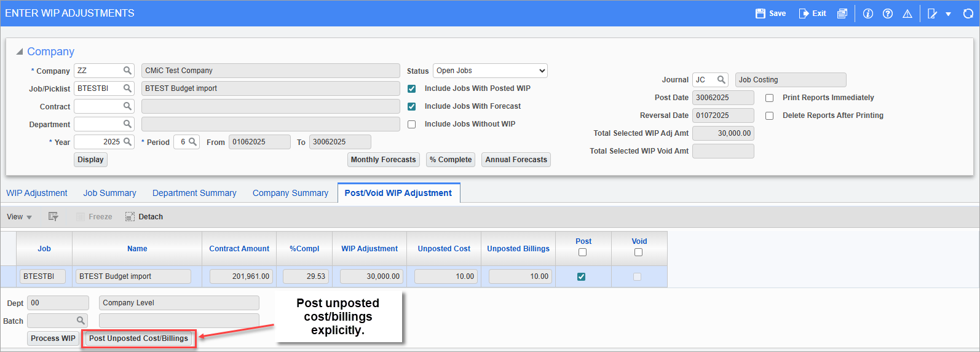The image size is (980, 352).
Task: Click the Job column header
Action: (44, 249)
